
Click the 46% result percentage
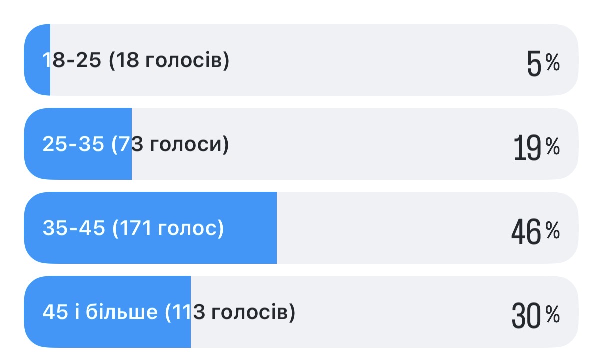click(535, 231)
